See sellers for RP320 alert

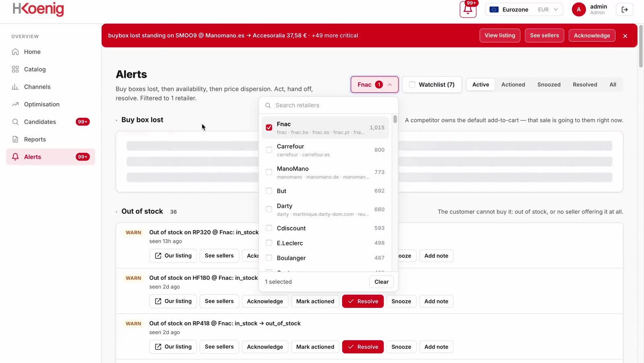point(219,256)
